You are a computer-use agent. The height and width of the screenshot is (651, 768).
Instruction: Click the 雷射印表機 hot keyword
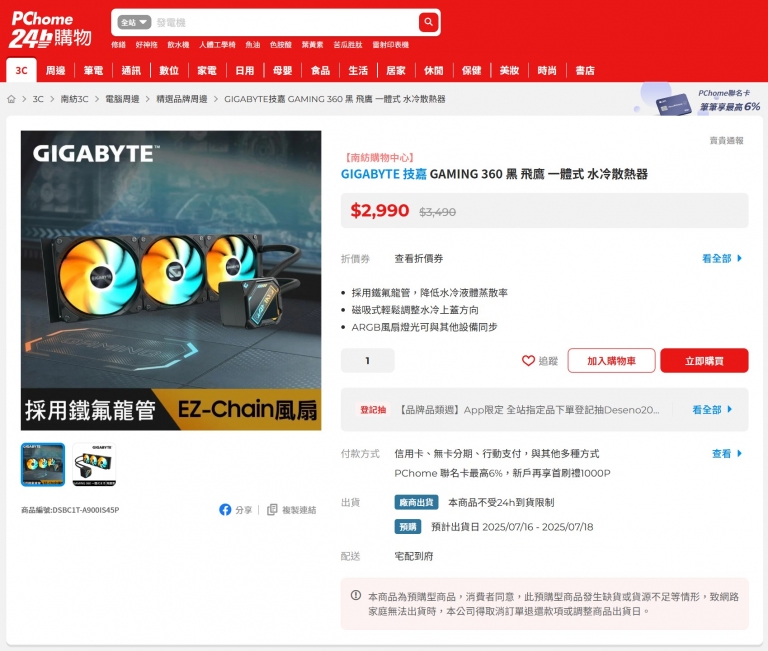click(390, 45)
